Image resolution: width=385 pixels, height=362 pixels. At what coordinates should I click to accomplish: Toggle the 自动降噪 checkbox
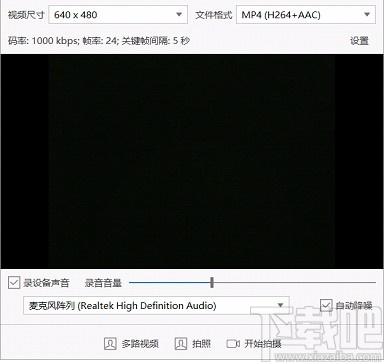[x=326, y=305]
